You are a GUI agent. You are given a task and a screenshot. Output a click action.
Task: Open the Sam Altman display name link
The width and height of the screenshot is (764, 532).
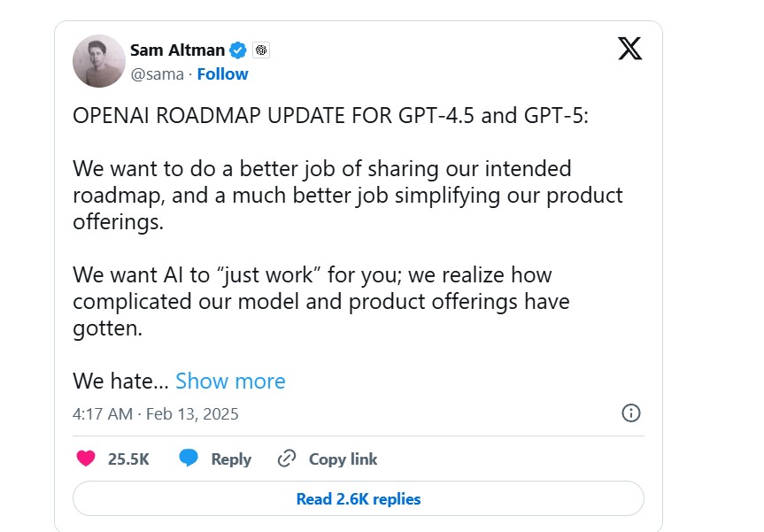coord(176,50)
